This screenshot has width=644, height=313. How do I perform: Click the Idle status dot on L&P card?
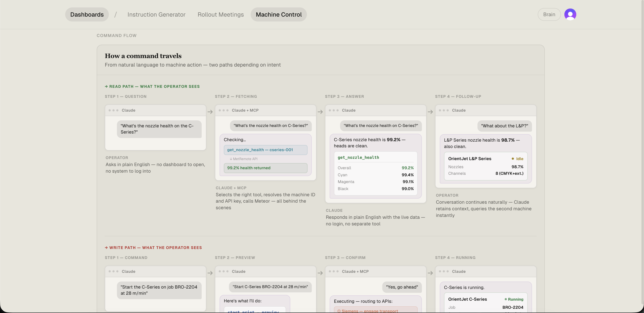(x=513, y=159)
